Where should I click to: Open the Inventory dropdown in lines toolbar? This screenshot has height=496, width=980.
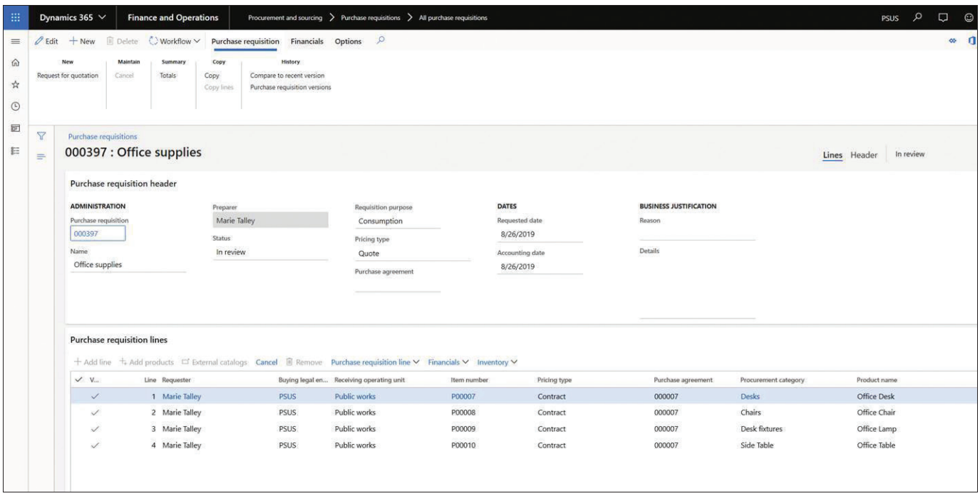tap(497, 363)
